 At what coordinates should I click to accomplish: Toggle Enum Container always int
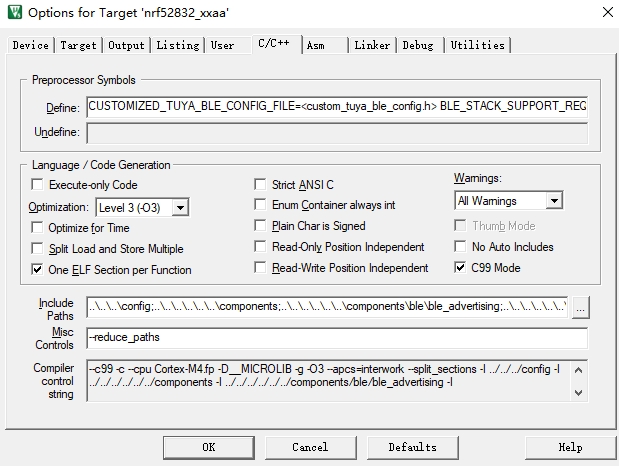click(260, 205)
